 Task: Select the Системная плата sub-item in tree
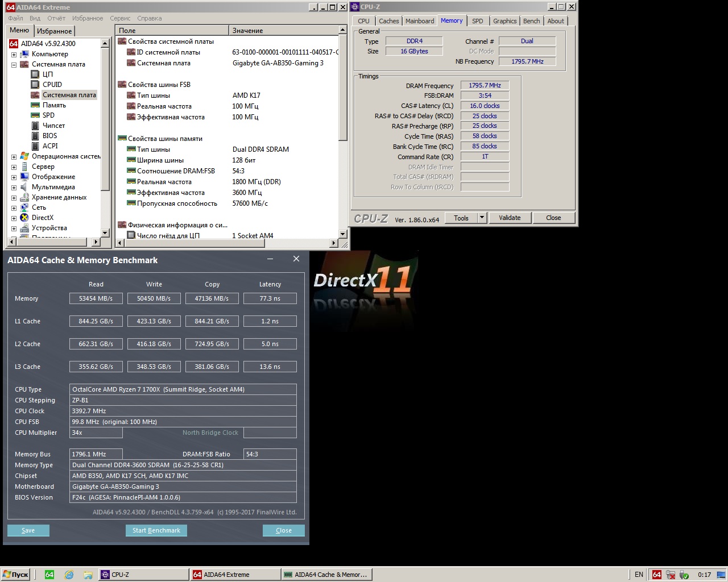(69, 95)
